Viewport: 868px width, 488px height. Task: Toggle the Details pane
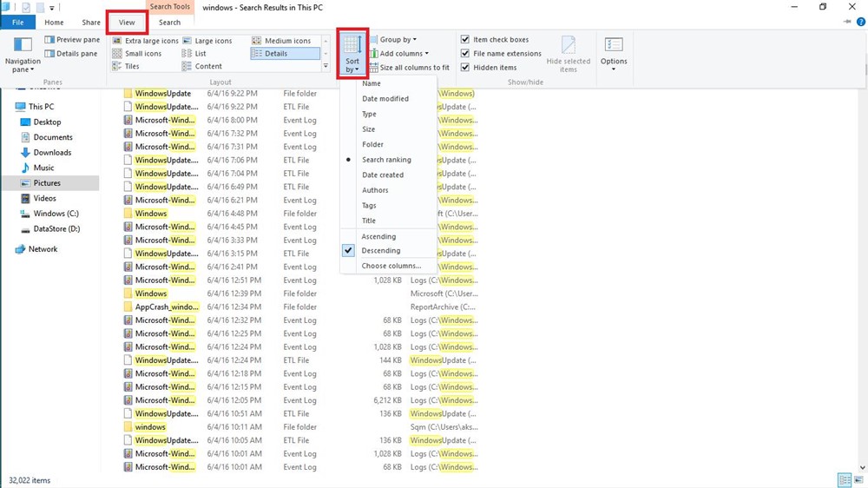[71, 54]
